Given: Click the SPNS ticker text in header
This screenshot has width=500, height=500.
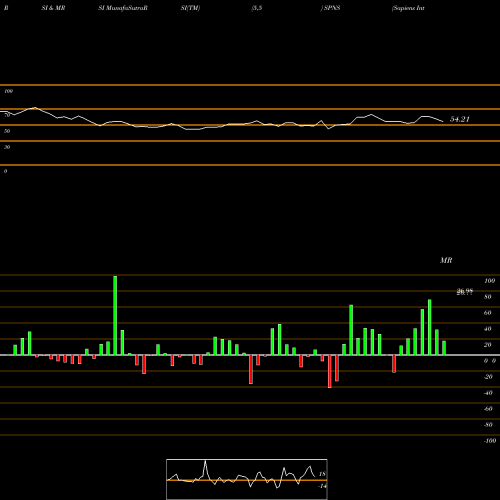Looking at the screenshot, I should (331, 8).
